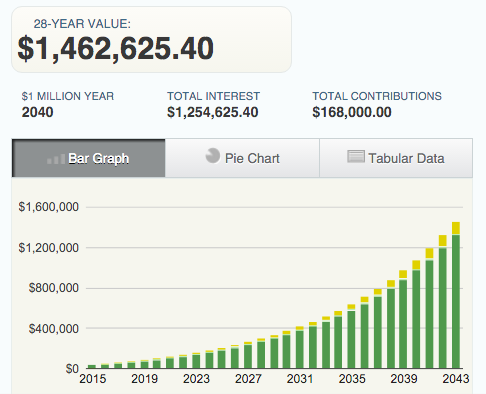Click the TOTAL CONTRIBUTIONS label

[377, 96]
